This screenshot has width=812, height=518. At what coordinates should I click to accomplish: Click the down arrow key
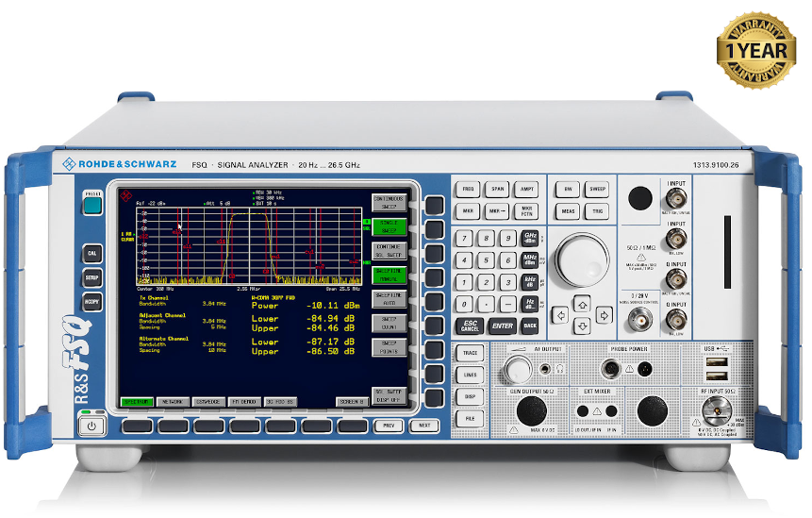point(582,326)
